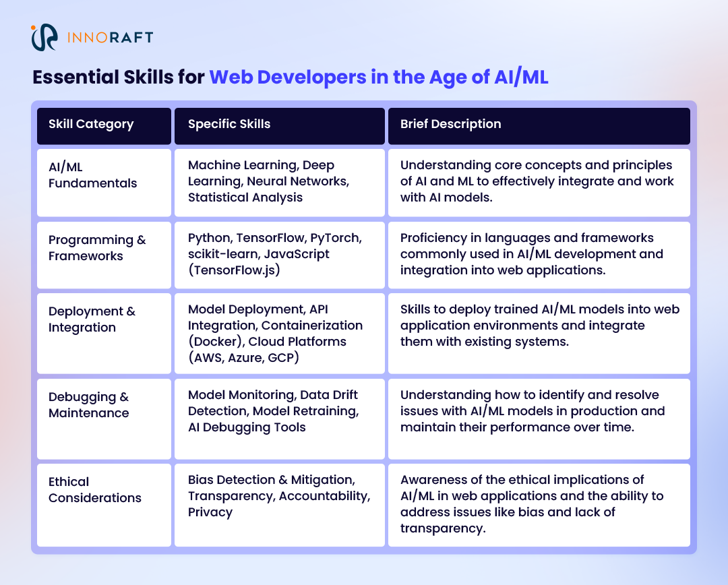Click the 'Programming & Frameworks' cell
The height and width of the screenshot is (585, 728).
(104, 255)
